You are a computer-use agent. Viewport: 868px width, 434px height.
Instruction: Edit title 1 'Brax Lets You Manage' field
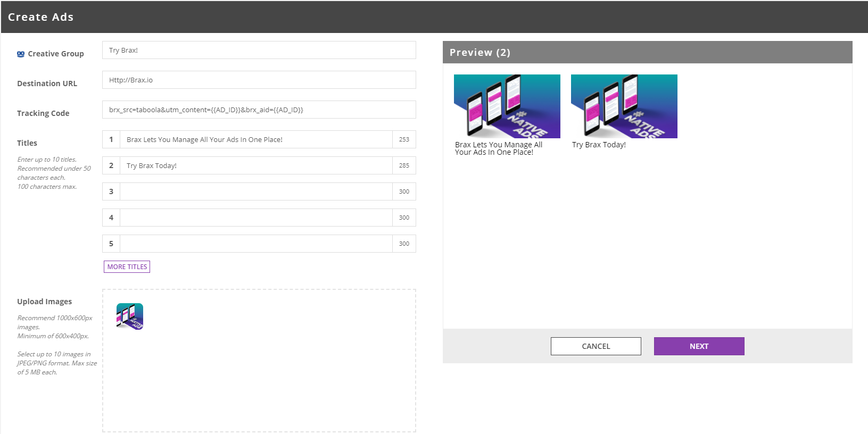pos(256,139)
